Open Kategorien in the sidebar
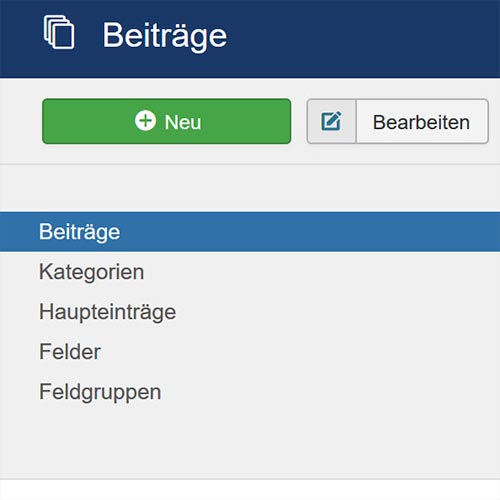 92,272
